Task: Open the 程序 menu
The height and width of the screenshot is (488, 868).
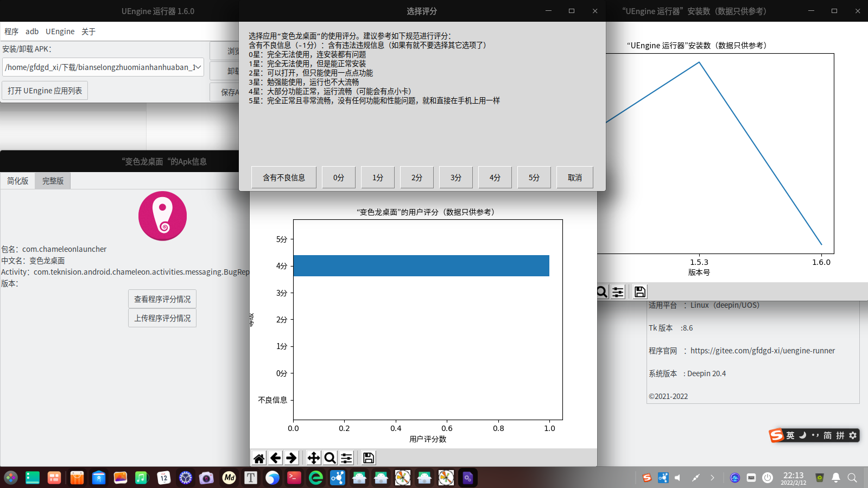Action: click(x=11, y=31)
